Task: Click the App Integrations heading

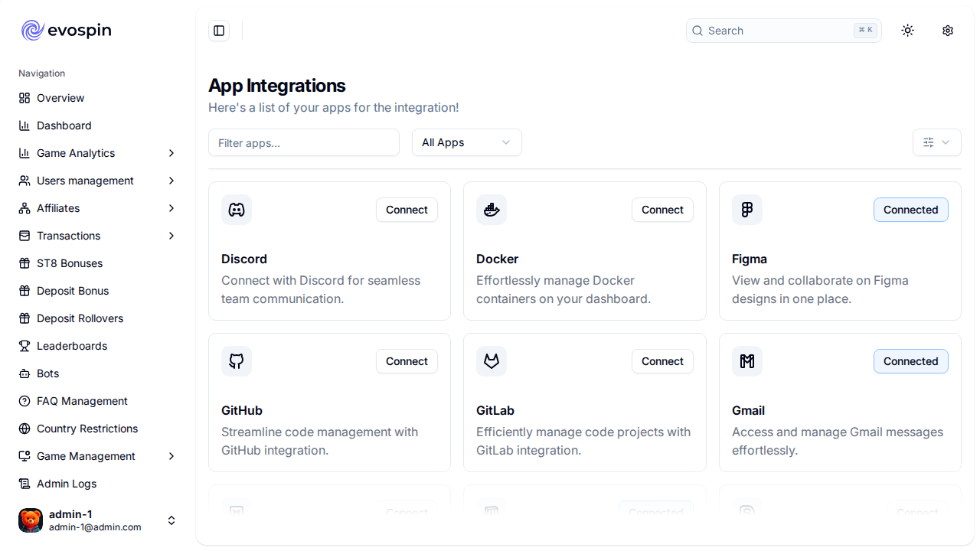Action: pyautogui.click(x=277, y=86)
